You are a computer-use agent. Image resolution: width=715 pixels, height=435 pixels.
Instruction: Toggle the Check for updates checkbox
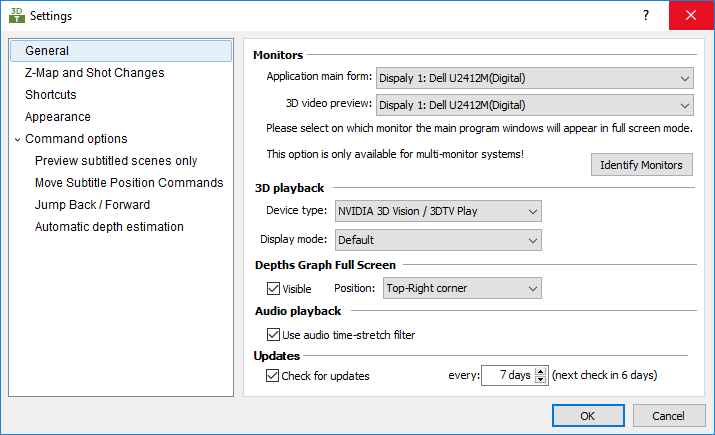tap(273, 376)
